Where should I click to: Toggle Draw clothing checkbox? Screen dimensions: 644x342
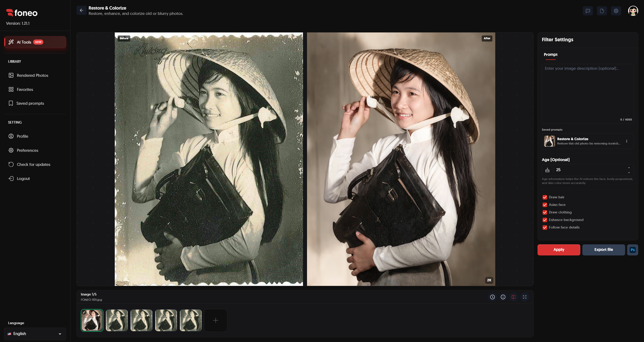545,212
